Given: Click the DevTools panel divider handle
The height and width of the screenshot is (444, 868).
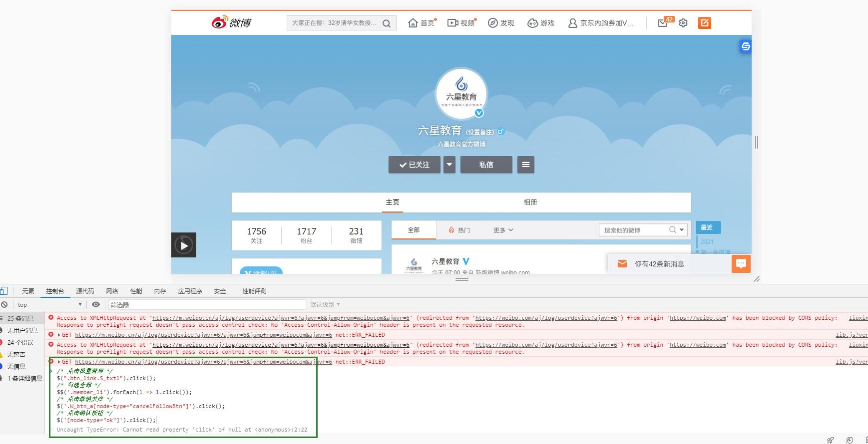Looking at the screenshot, I should (462, 279).
